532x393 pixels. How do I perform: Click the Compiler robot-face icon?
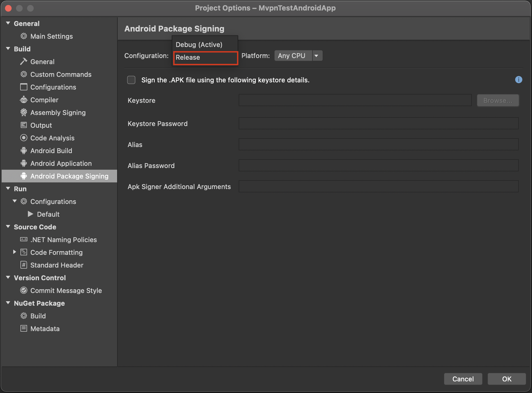tap(24, 100)
